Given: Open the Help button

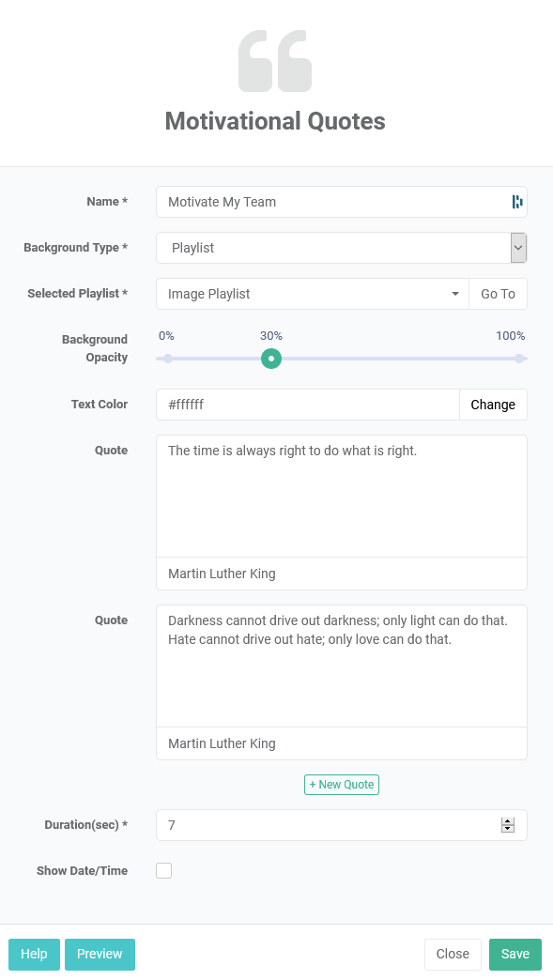Looking at the screenshot, I should pos(35,955).
